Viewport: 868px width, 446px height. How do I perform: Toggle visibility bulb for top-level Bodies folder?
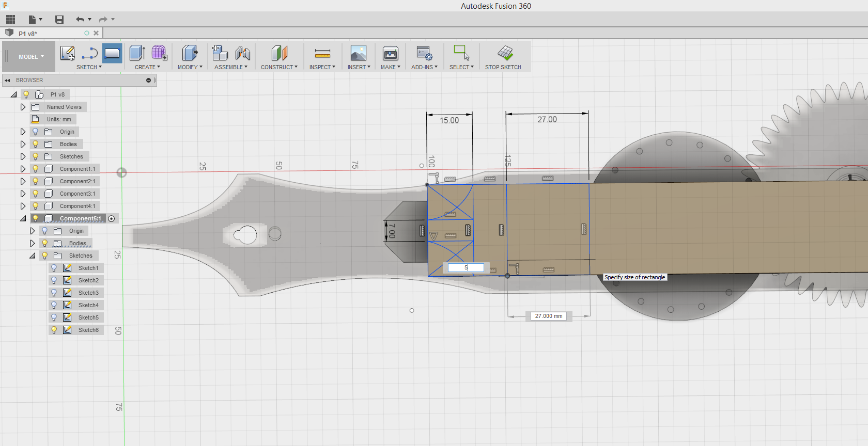(36, 144)
